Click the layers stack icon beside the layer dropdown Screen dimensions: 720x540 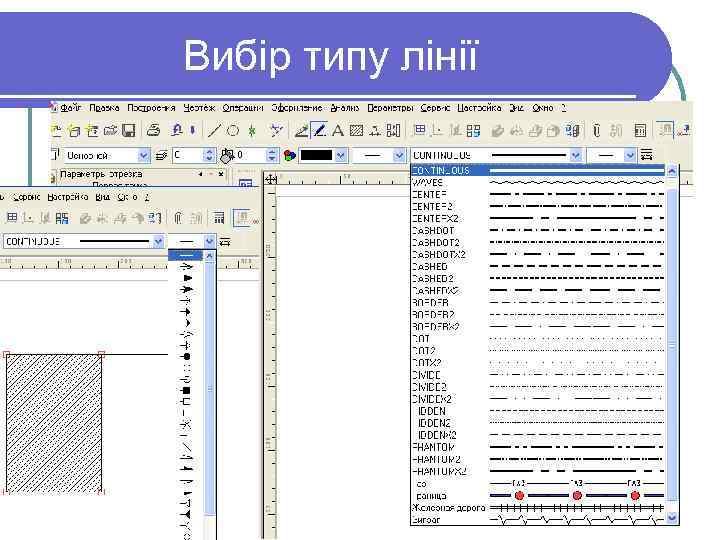(x=161, y=156)
